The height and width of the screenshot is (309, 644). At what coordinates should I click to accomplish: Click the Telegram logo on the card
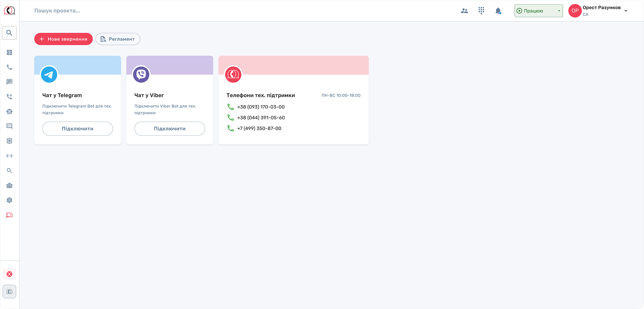click(49, 74)
